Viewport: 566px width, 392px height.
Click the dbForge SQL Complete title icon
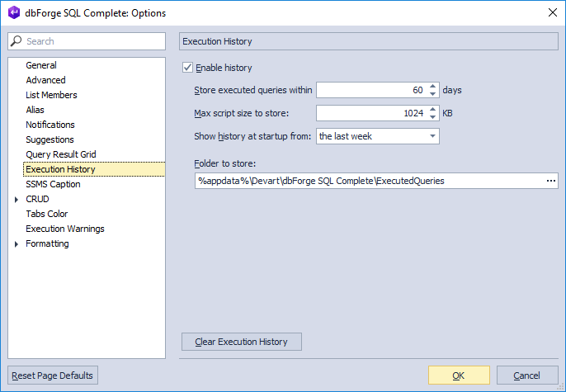coord(13,13)
